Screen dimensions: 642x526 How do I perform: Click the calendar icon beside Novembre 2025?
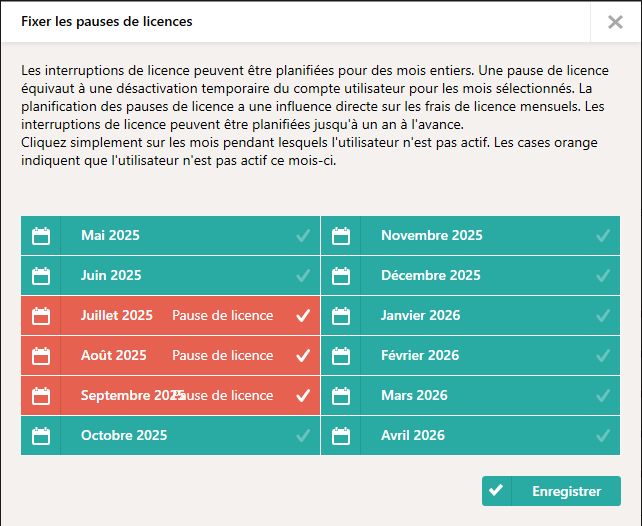click(341, 236)
